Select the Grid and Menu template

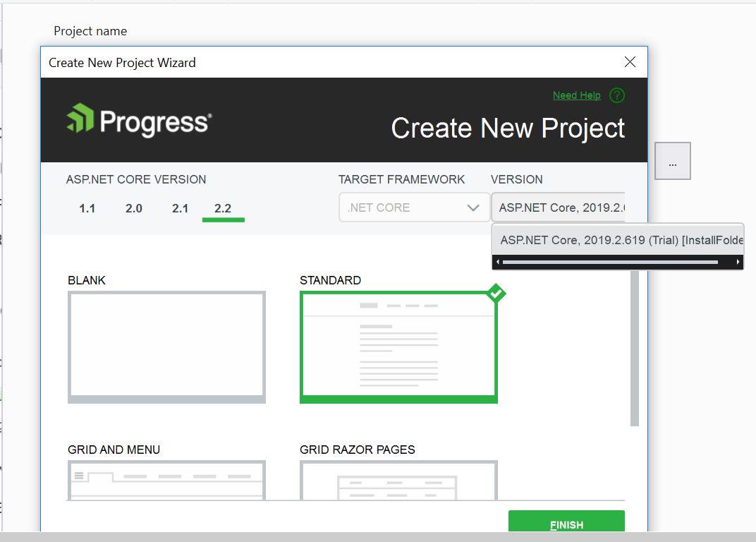[x=167, y=480]
